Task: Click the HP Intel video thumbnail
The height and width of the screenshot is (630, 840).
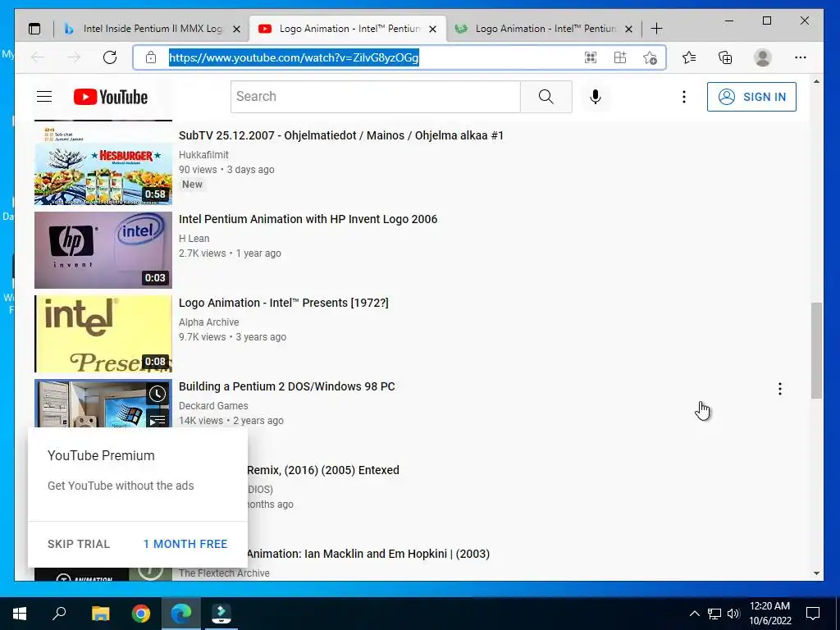Action: [103, 250]
